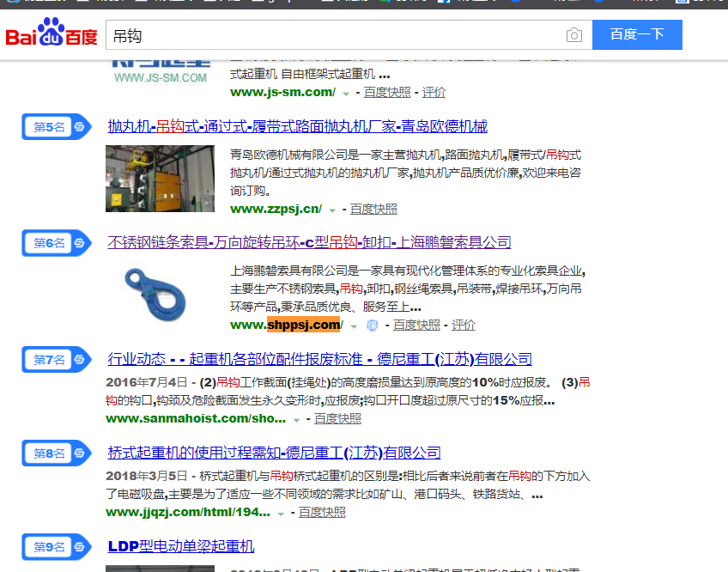Screen dimensions: 728x572
Task: Open the 桥式起重机的使用过程需知 result title
Action: pyautogui.click(x=274, y=453)
